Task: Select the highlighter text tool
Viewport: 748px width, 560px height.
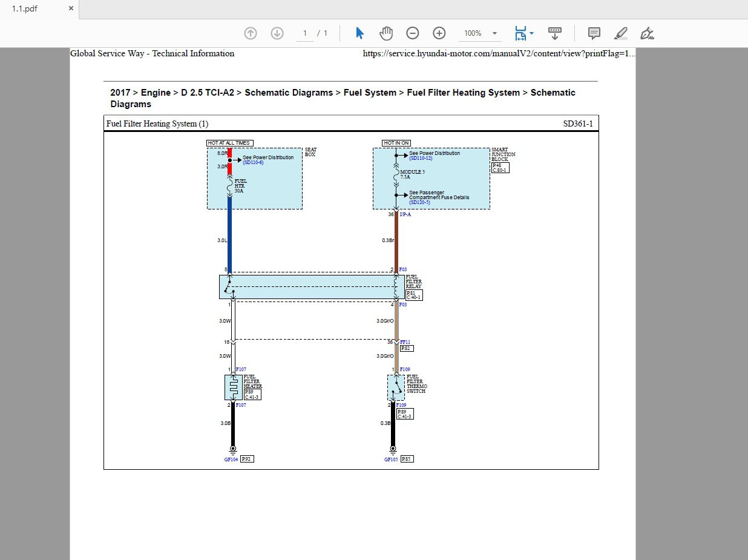Action: pyautogui.click(x=620, y=33)
